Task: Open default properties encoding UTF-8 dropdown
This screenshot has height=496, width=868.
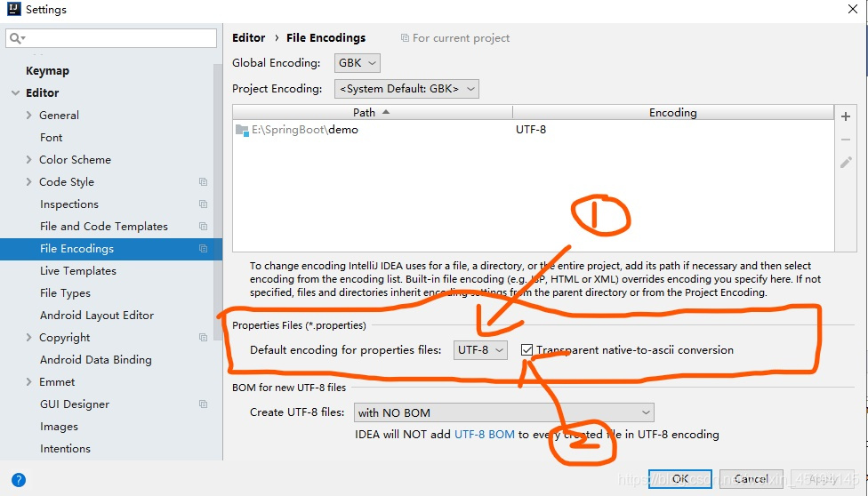Action: pyautogui.click(x=480, y=350)
